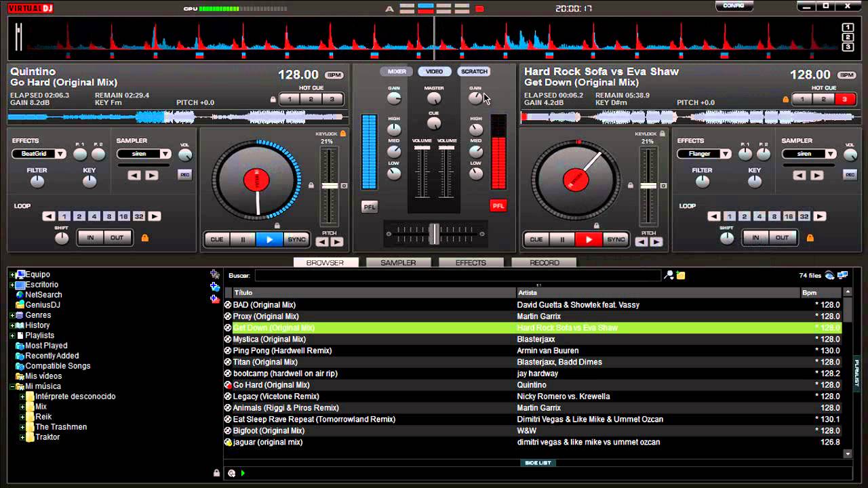Toggle left deck loop lock icon
The width and height of the screenshot is (868, 488).
point(144,238)
